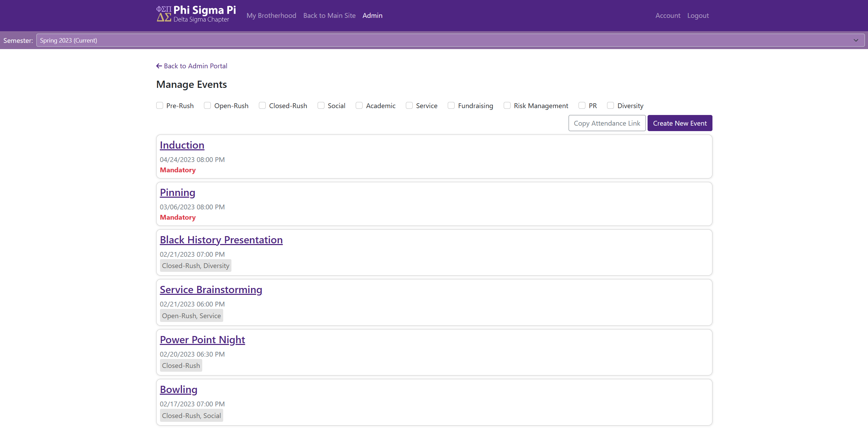Open the Account page
The image size is (868, 428).
pos(667,15)
